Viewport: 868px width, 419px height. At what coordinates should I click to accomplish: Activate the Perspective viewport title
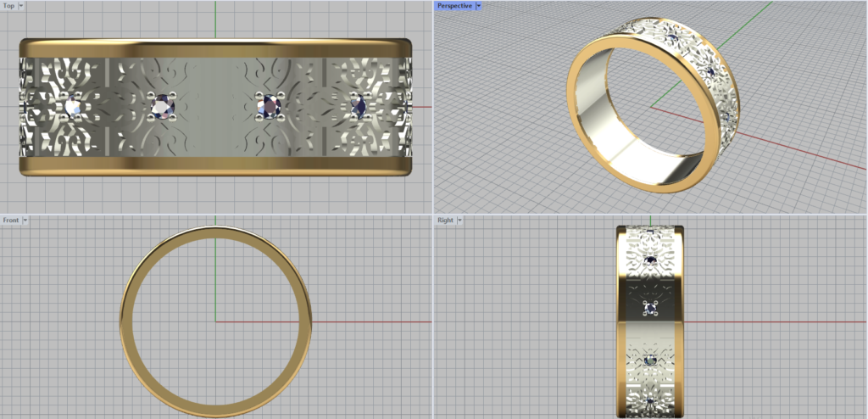tap(454, 5)
